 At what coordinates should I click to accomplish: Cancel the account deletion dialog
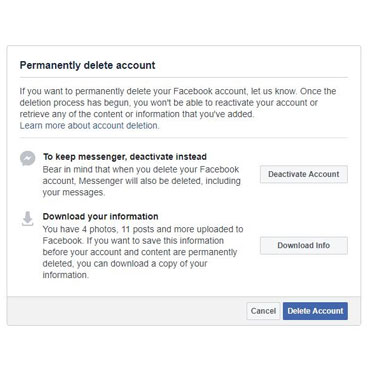263,311
